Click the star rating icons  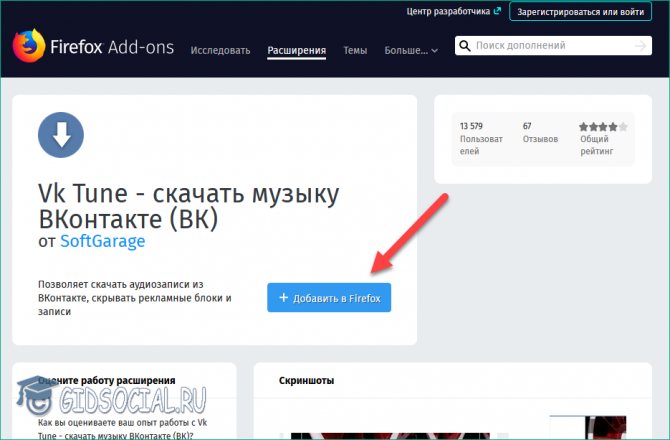tap(603, 126)
